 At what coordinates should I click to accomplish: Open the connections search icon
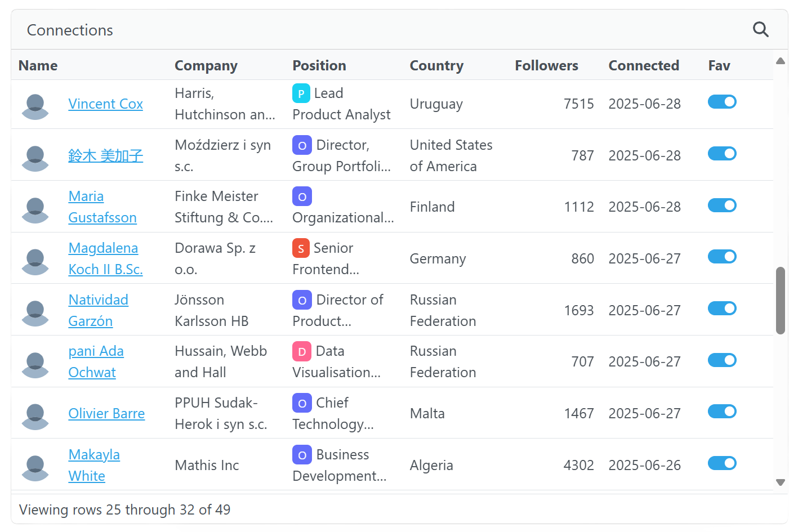(760, 29)
